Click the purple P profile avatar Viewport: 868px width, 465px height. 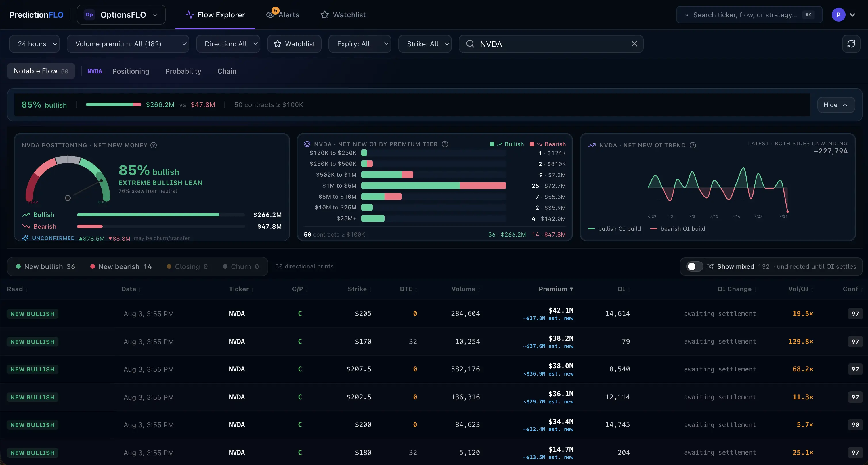click(838, 14)
